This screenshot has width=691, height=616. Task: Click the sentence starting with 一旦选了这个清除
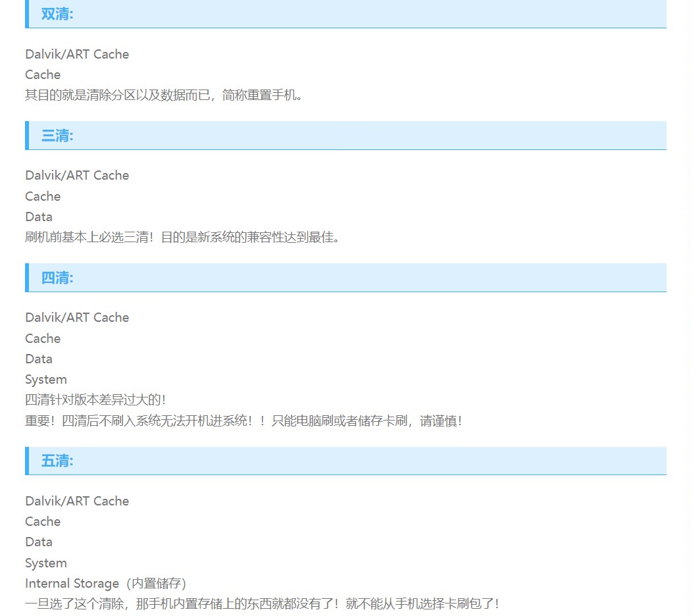coord(262,604)
